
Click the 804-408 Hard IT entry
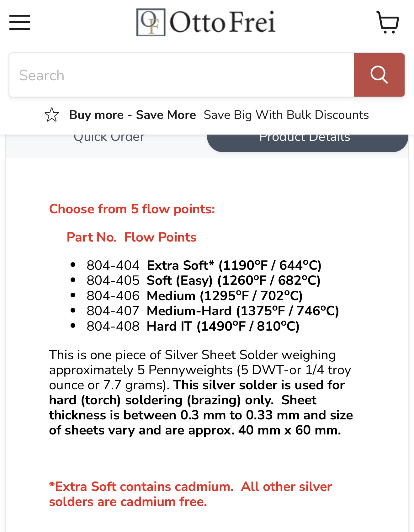pyautogui.click(x=193, y=326)
